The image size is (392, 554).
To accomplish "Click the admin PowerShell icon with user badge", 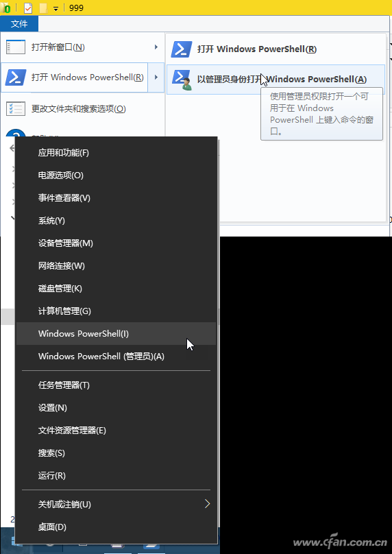I will [182, 80].
